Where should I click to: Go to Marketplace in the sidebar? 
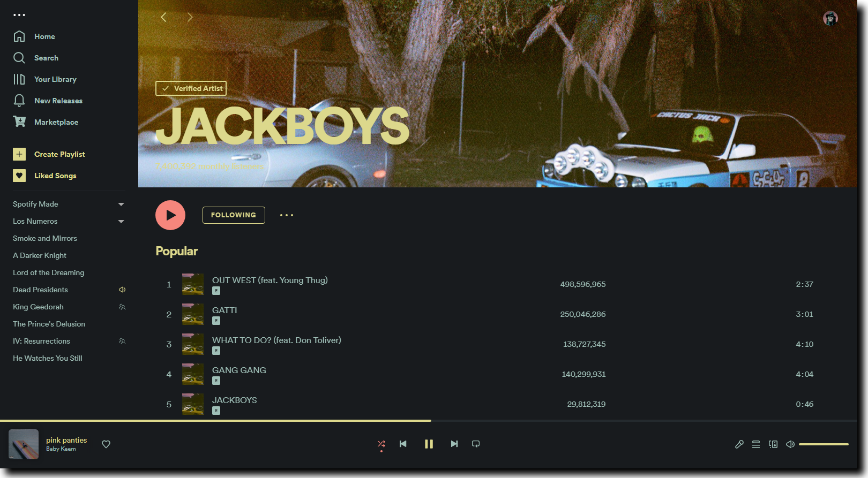coord(56,122)
